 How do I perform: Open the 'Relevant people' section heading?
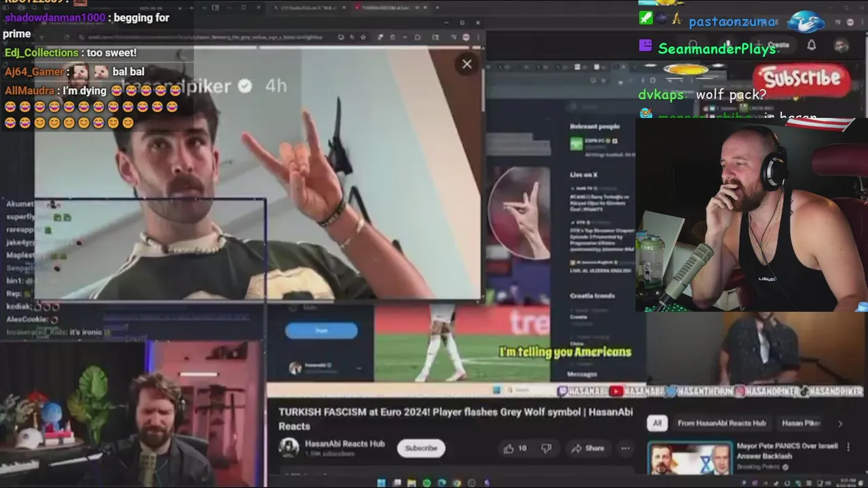point(595,127)
